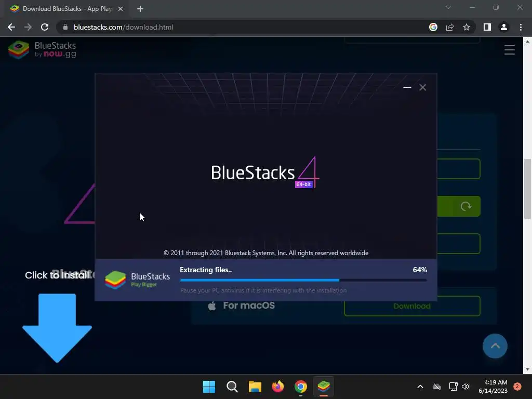This screenshot has height=399, width=532.
Task: Click the Apple logo next to For macOS
Action: 212,305
